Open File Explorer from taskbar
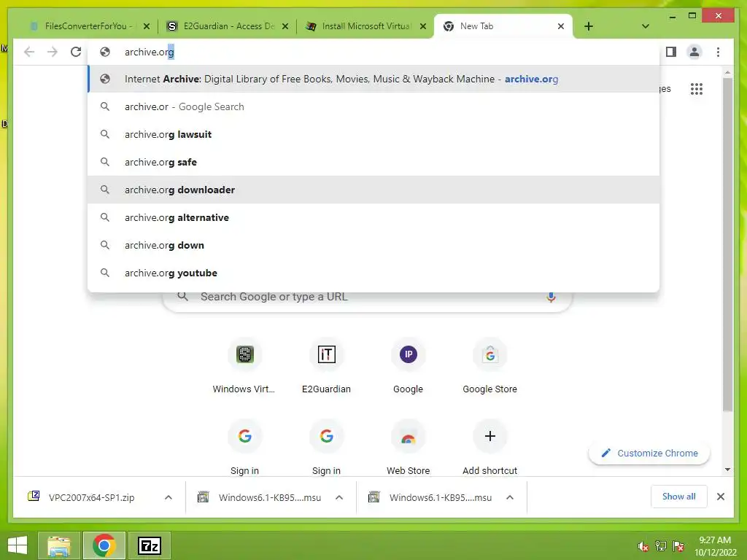Image resolution: width=747 pixels, height=560 pixels. coord(58,545)
